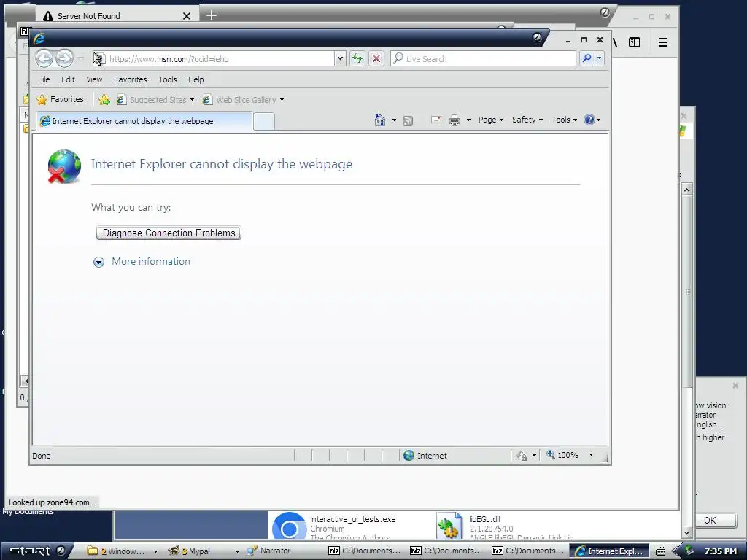Screen dimensions: 747x560
Task: Open the Mypal taskbar group
Action: click(204, 551)
